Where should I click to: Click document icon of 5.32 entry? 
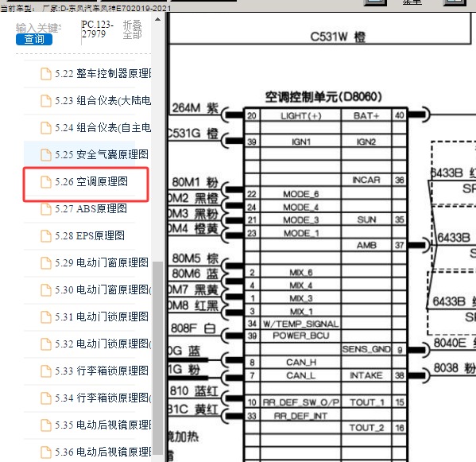[46, 344]
